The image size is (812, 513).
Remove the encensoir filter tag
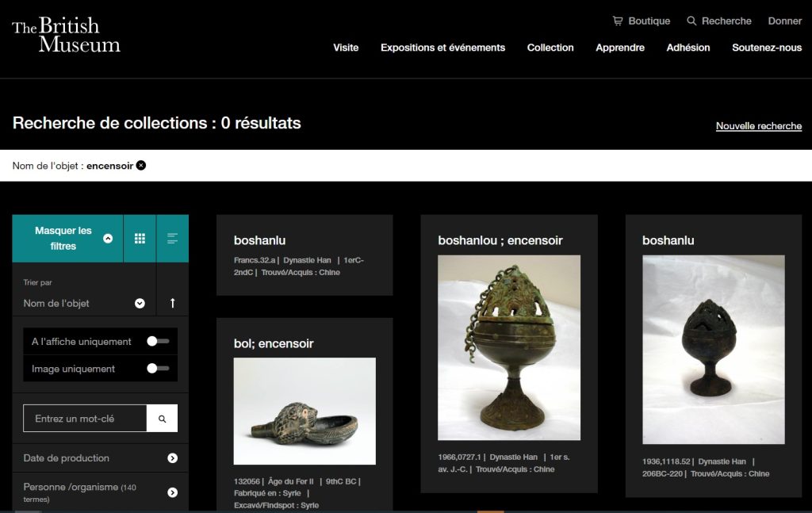141,166
